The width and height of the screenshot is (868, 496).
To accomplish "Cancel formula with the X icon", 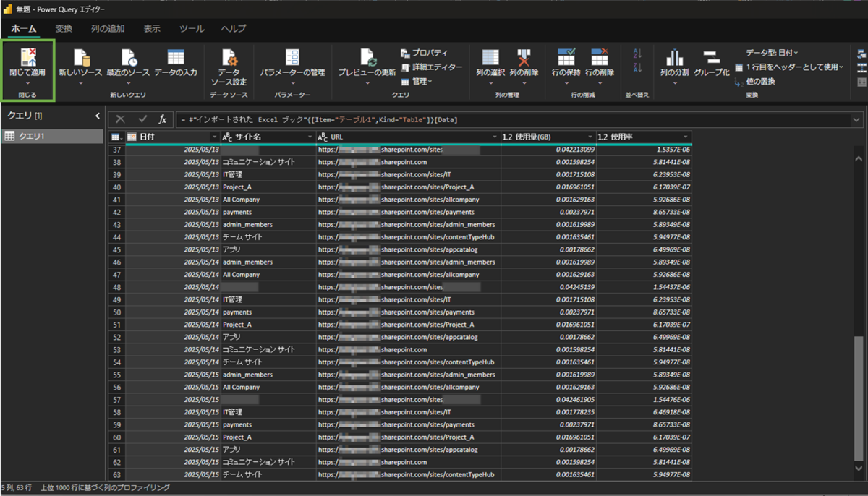I will click(121, 119).
